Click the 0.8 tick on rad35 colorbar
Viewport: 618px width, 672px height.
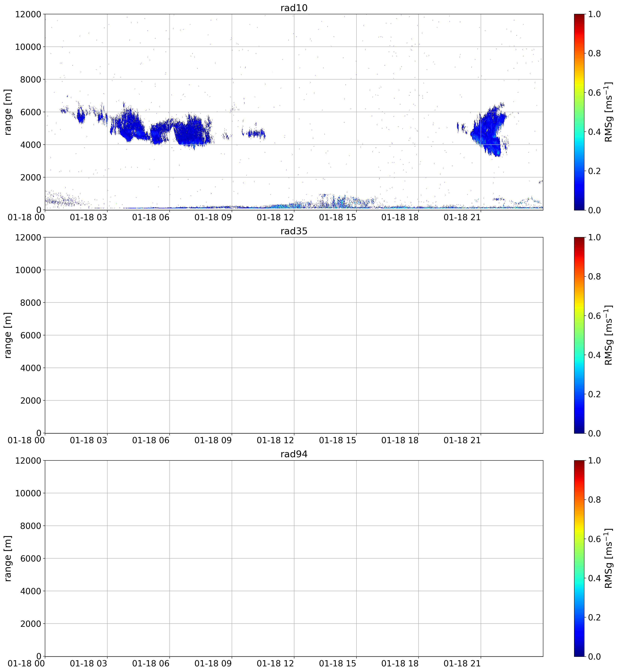[x=594, y=276]
